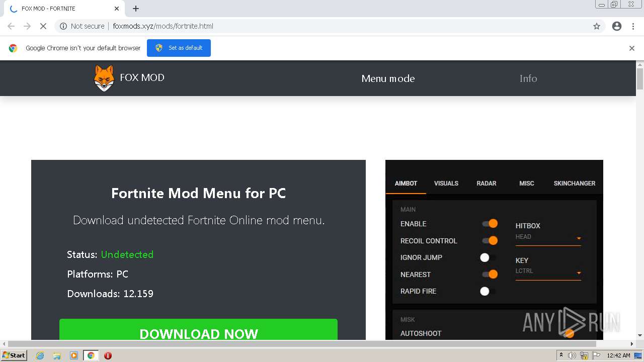Switch to the AIMBOT tab
This screenshot has height=362, width=644.
406,184
